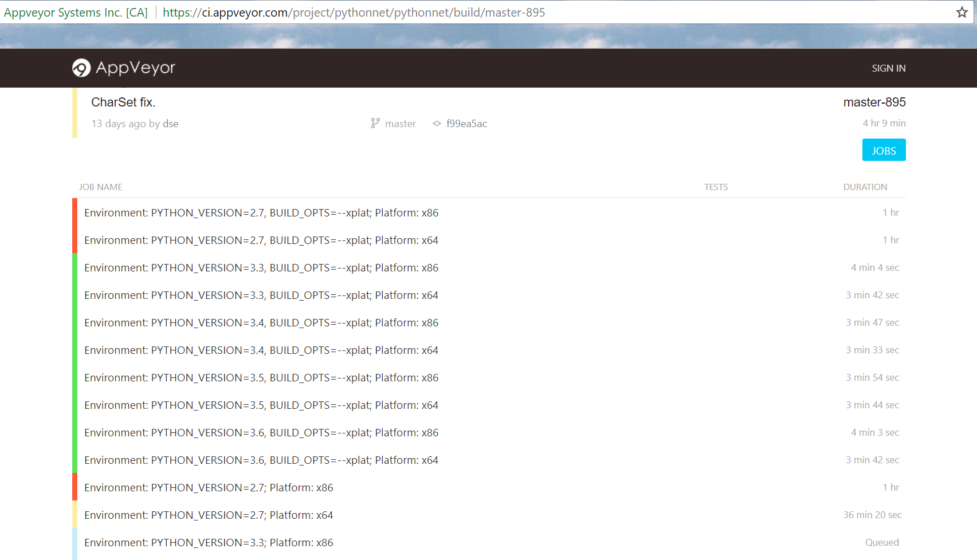Open queued job PYTHON_VERSION=3.3; Platform: x86
The width and height of the screenshot is (977, 560).
click(209, 543)
